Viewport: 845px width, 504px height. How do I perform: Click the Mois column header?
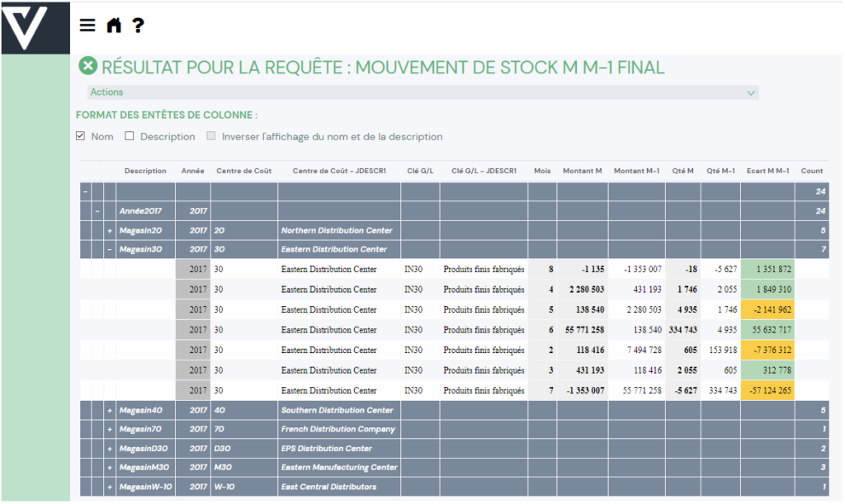pyautogui.click(x=542, y=171)
